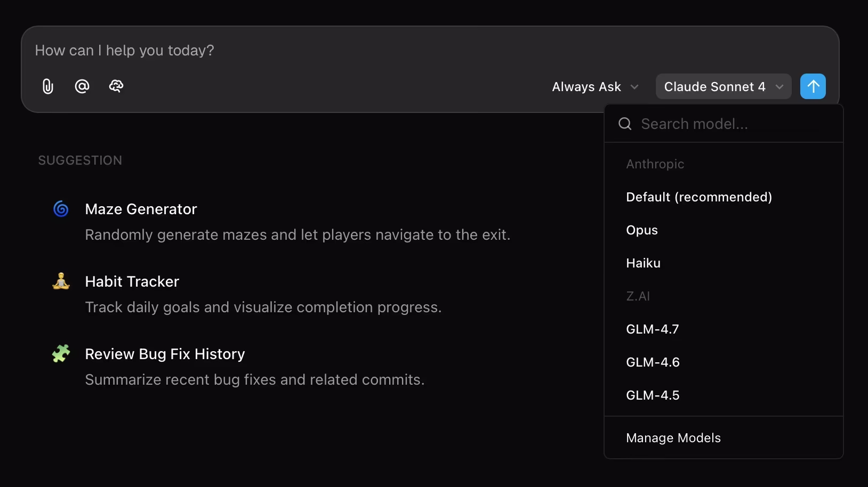Viewport: 868px width, 487px height.
Task: Click the Maze Generator spiral icon
Action: click(61, 209)
